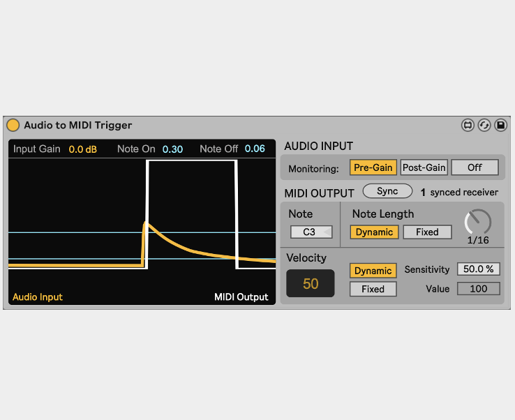Click the velocity Value 100 field
This screenshot has width=515, height=420.
pos(478,289)
